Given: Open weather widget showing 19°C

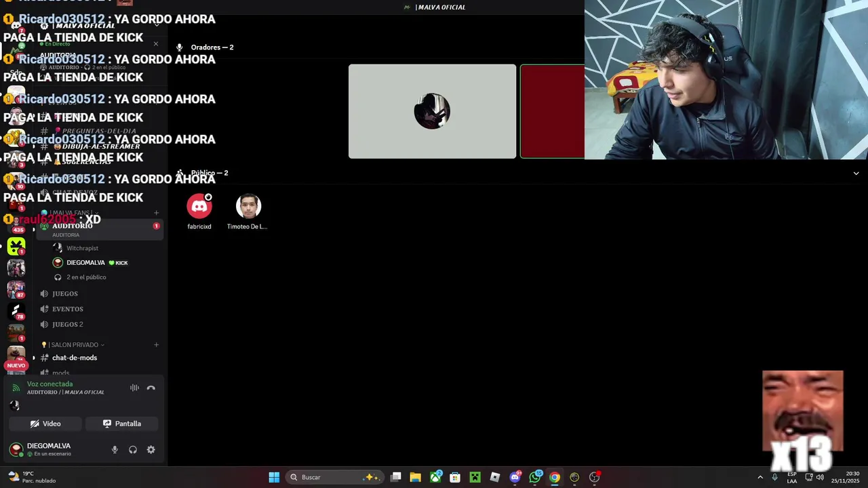Looking at the screenshot, I should point(31,477).
